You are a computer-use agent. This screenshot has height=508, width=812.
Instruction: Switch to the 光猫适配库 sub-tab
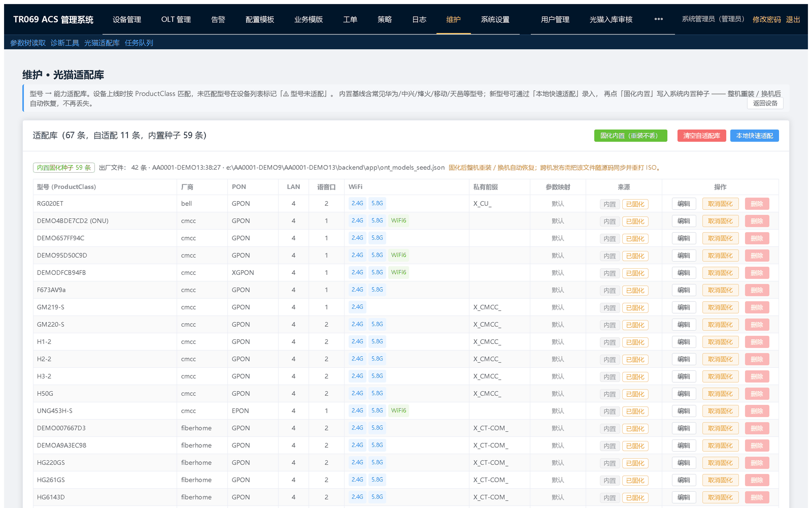[x=102, y=43]
